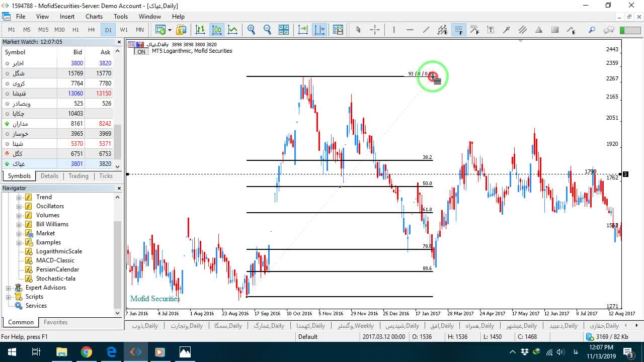
Task: Zoom in on the chart
Action: coord(251,30)
